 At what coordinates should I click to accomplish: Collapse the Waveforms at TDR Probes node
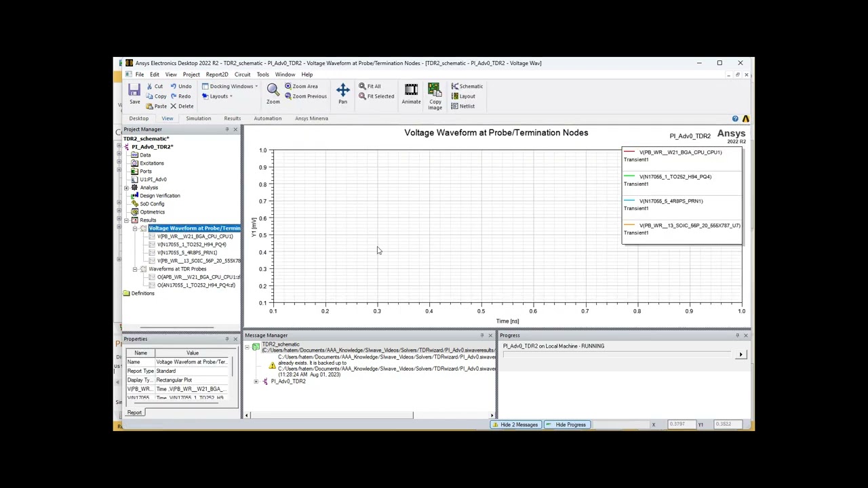[x=135, y=269]
